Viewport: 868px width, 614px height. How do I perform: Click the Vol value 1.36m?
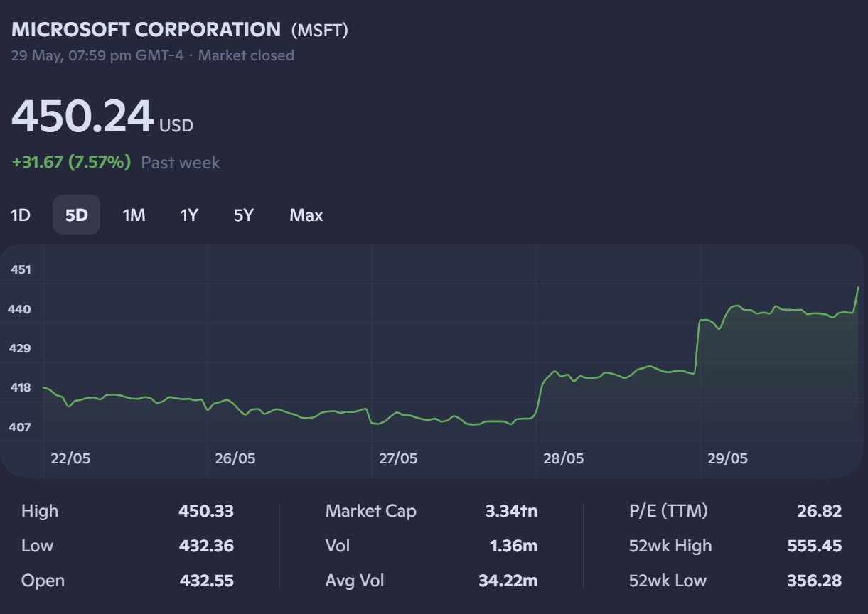click(513, 546)
